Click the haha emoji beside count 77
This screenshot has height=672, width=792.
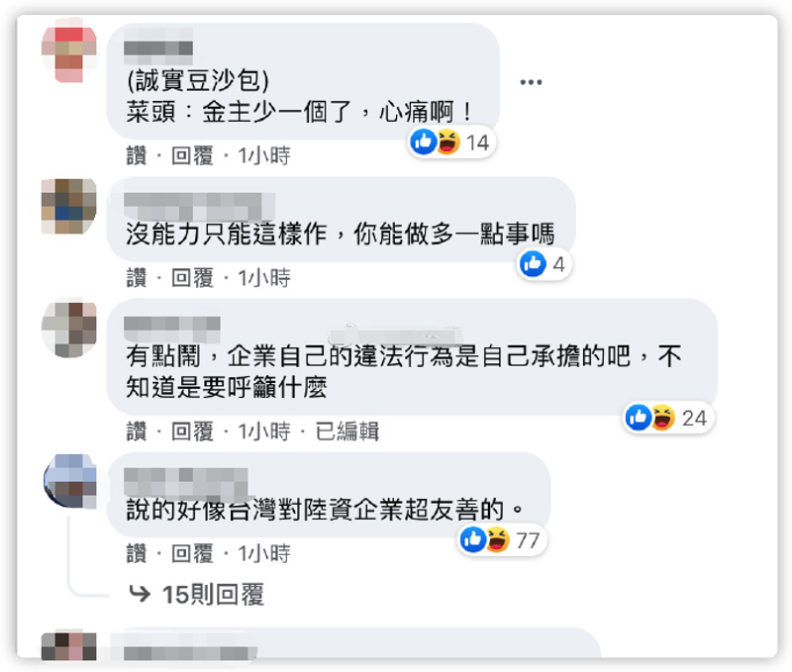[x=498, y=539]
